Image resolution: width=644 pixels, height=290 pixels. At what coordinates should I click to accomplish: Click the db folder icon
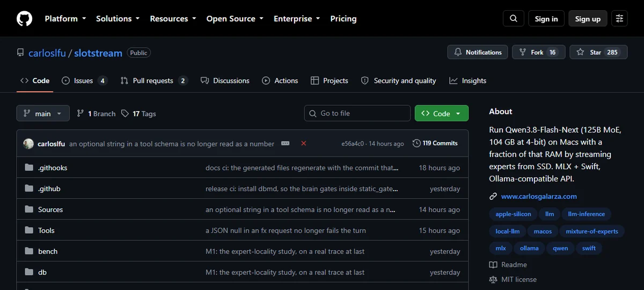pyautogui.click(x=29, y=272)
